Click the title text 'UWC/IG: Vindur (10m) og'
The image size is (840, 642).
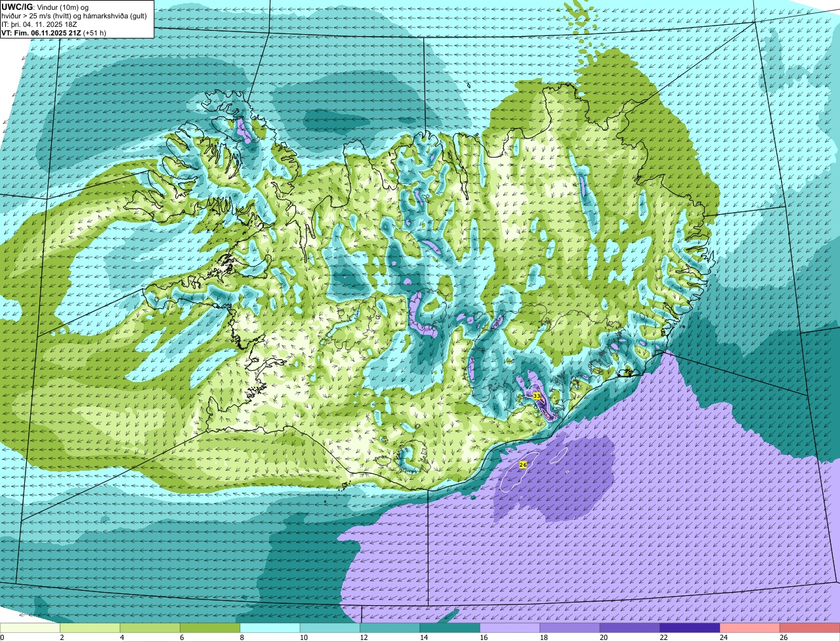click(x=45, y=7)
